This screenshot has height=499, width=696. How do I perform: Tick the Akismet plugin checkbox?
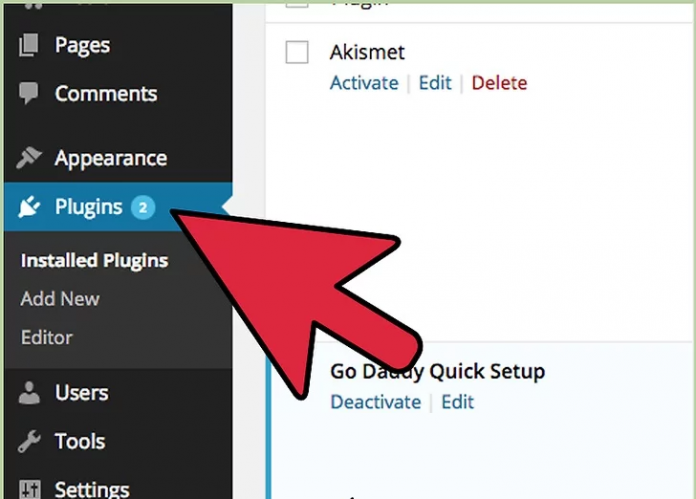click(297, 53)
